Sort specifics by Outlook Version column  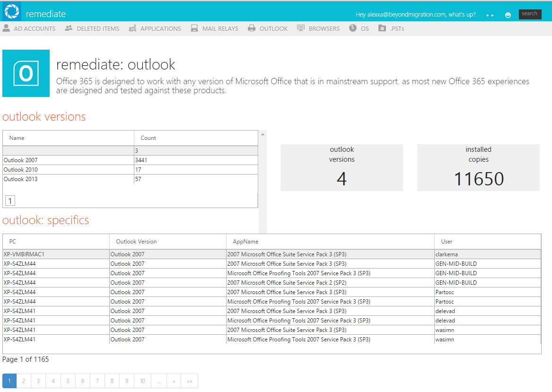click(x=168, y=241)
